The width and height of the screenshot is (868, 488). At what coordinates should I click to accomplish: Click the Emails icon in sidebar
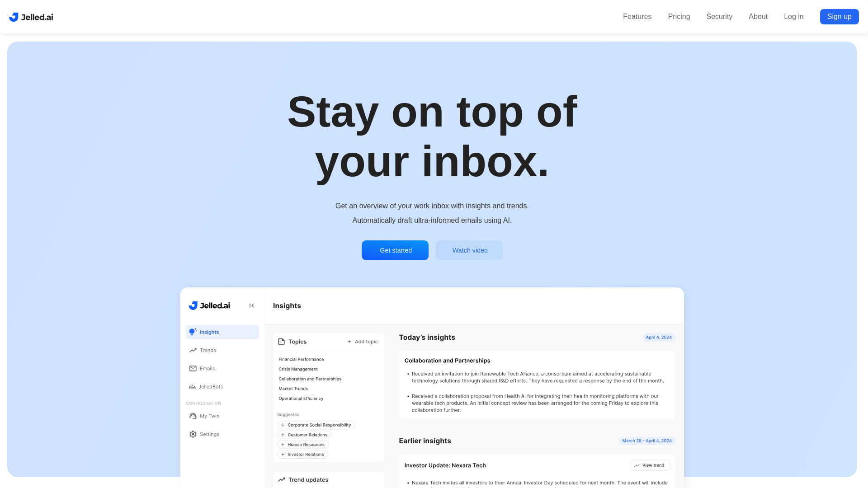point(193,368)
